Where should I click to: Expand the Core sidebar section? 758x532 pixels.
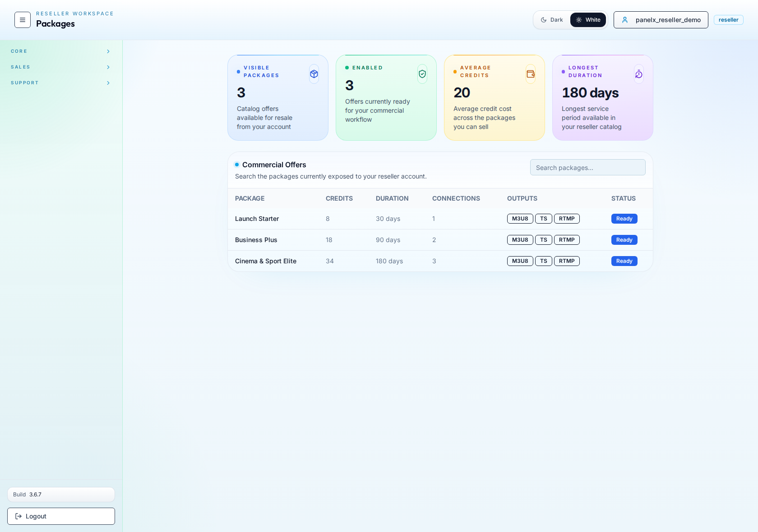click(x=61, y=51)
